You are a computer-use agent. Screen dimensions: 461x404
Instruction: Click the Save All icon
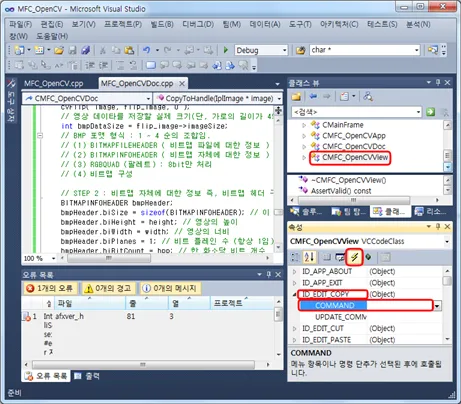(x=86, y=50)
